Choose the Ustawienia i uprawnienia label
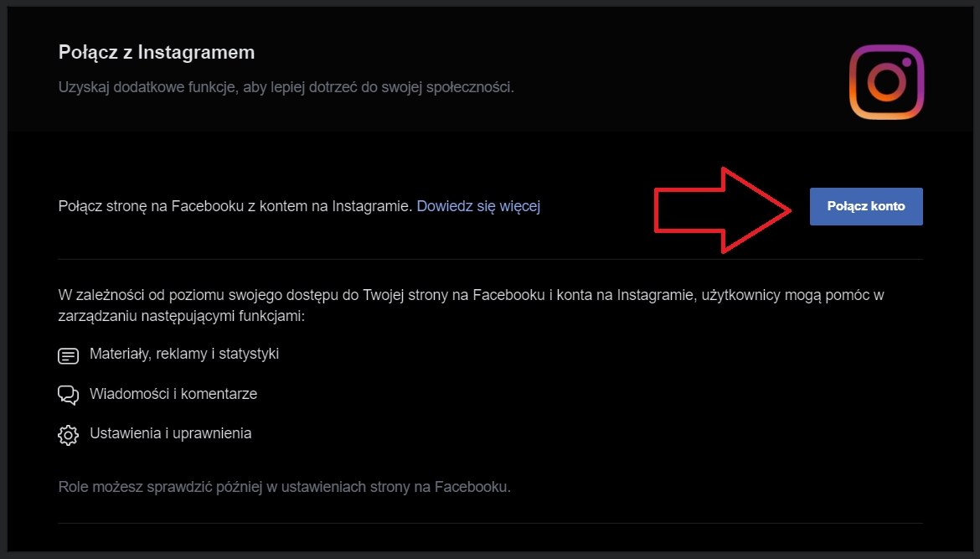Image resolution: width=980 pixels, height=559 pixels. click(x=170, y=433)
